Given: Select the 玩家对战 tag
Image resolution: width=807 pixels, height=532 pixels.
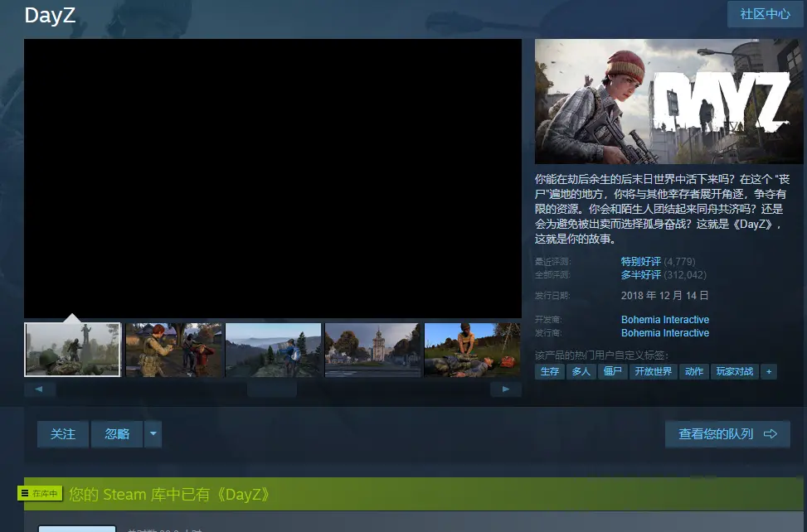Looking at the screenshot, I should pyautogui.click(x=735, y=371).
